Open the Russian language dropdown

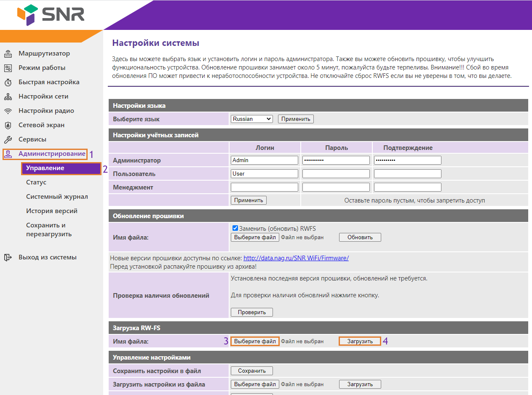click(252, 119)
